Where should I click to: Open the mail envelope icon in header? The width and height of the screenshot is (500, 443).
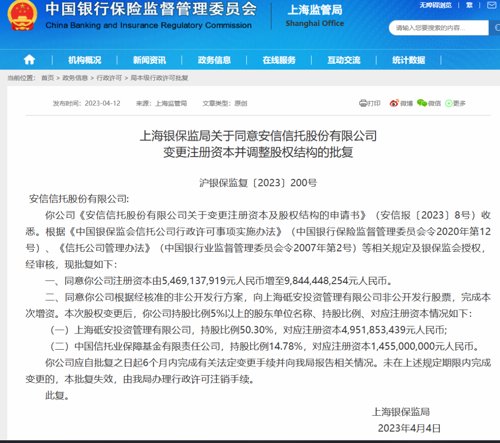(492, 5)
